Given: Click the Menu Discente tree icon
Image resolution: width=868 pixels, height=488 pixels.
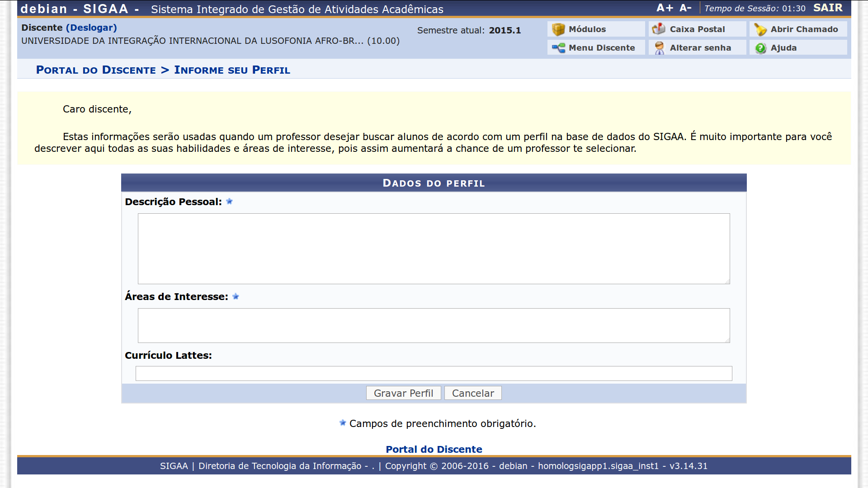Looking at the screenshot, I should tap(558, 48).
